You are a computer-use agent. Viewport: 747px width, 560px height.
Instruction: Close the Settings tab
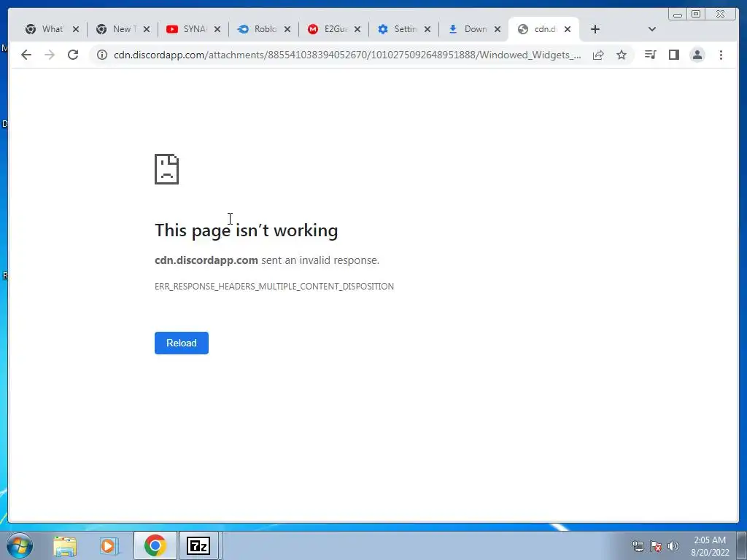pyautogui.click(x=427, y=29)
